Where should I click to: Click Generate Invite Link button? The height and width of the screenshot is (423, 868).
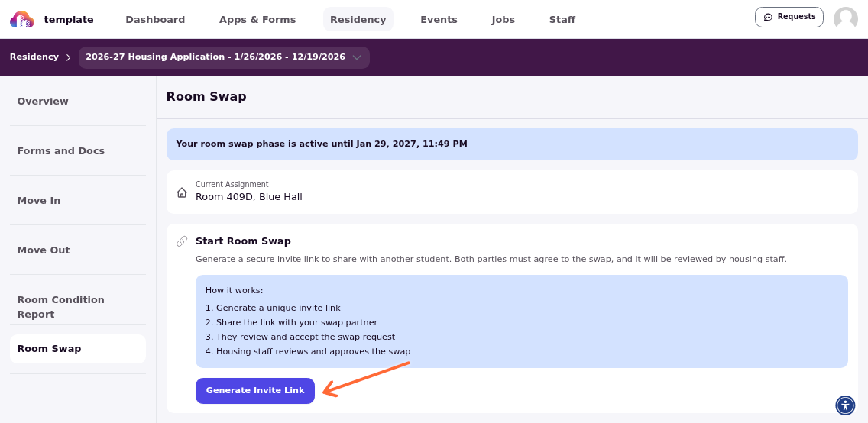[x=255, y=390]
